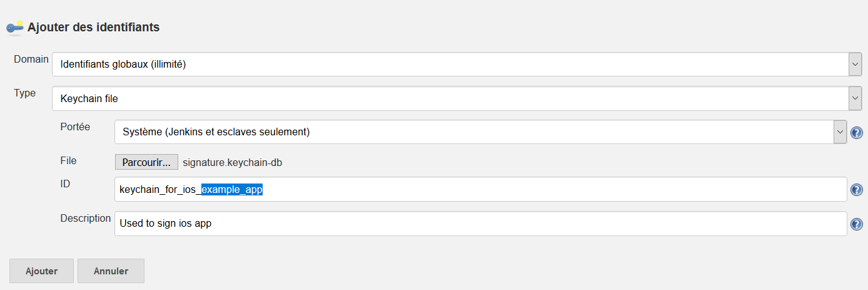
Task: Open help for the Portée field
Action: (857, 133)
